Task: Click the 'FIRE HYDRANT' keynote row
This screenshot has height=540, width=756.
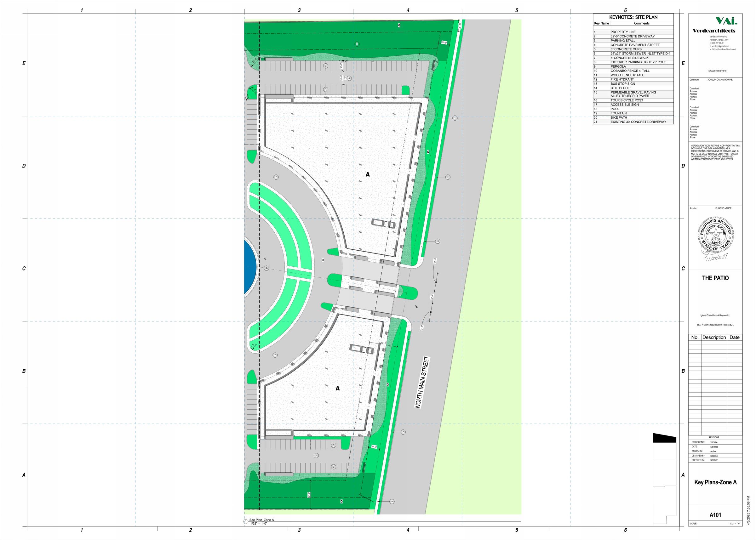Action: 633,79
